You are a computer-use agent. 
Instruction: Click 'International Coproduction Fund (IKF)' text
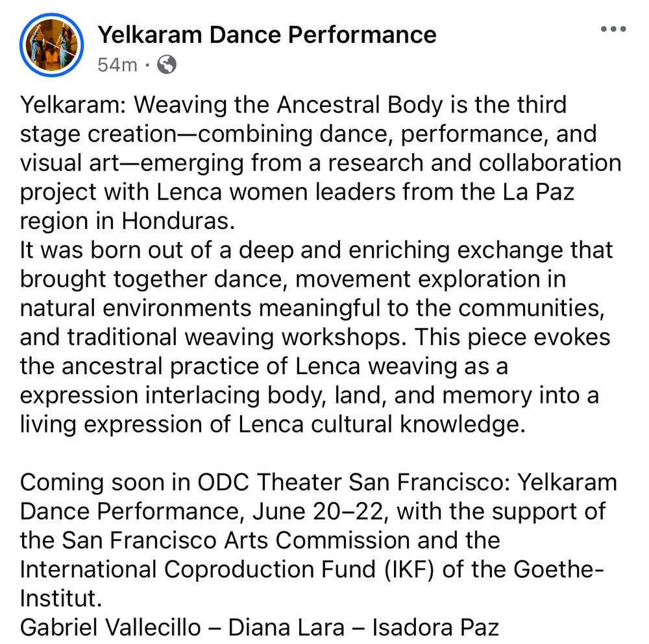click(x=227, y=570)
